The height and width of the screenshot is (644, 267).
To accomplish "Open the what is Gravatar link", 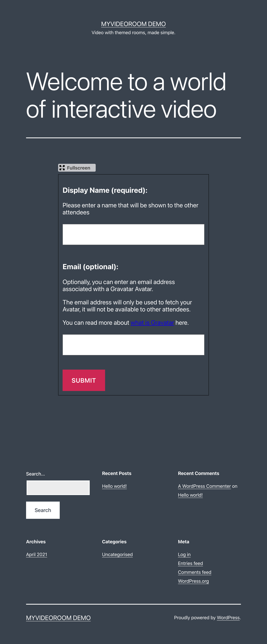I will pos(152,323).
